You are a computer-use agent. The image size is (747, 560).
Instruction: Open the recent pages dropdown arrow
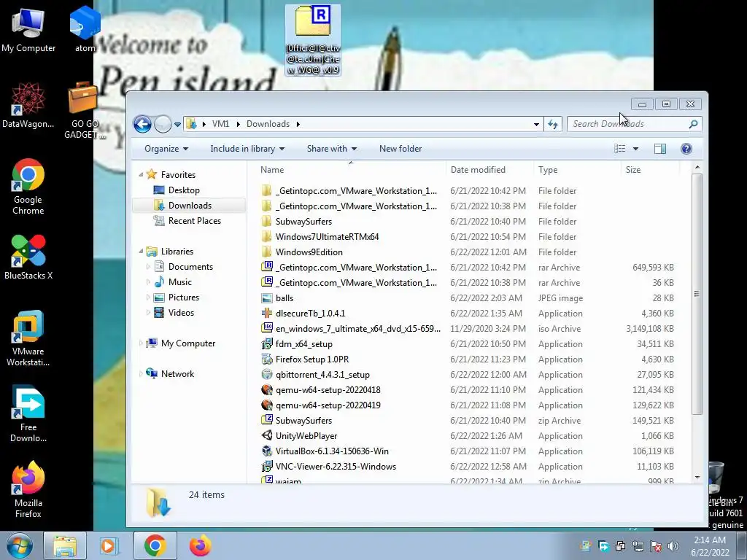click(177, 124)
